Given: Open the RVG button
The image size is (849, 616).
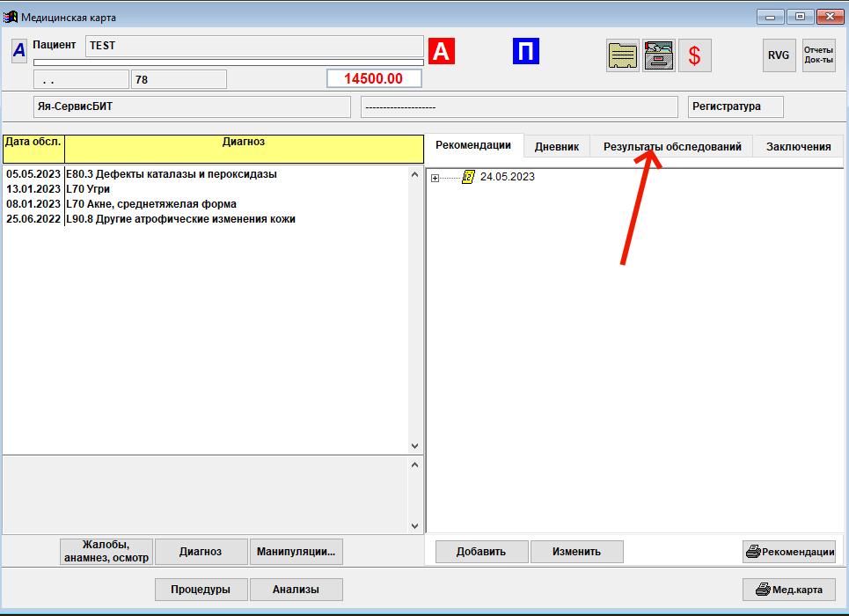Looking at the screenshot, I should pyautogui.click(x=779, y=55).
